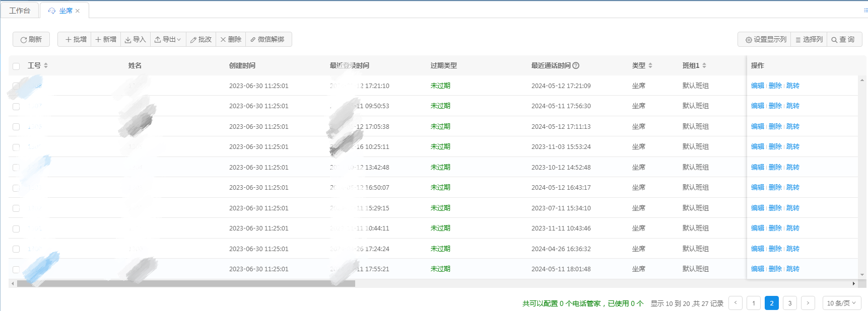Check the row with call time 2024-04-26 16:36:32

pyautogui.click(x=16, y=249)
